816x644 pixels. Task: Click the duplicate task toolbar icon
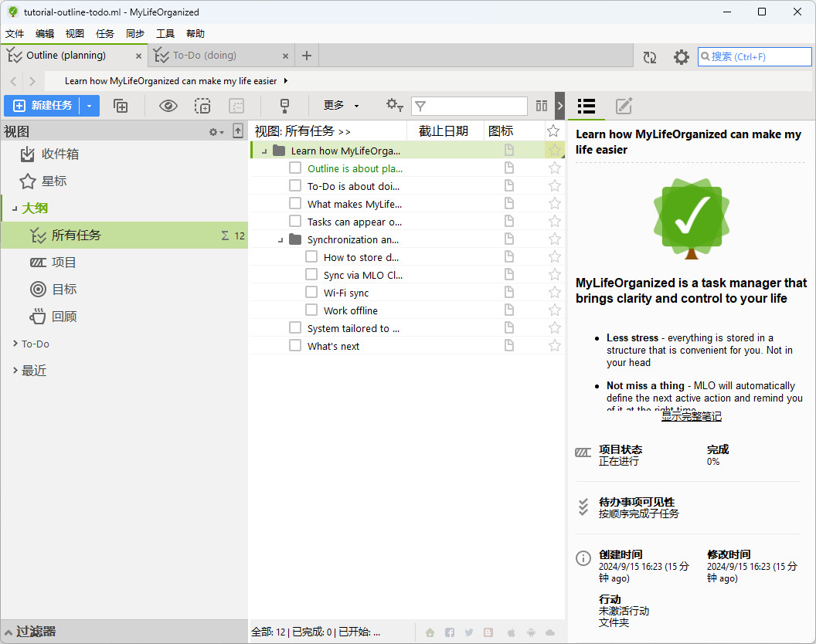[x=121, y=106]
